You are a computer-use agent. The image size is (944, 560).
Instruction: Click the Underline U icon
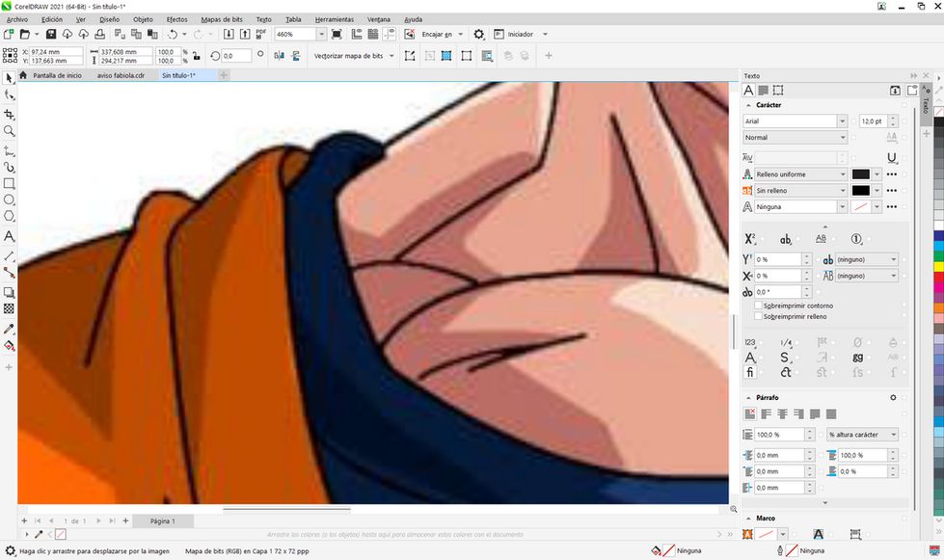click(x=892, y=158)
